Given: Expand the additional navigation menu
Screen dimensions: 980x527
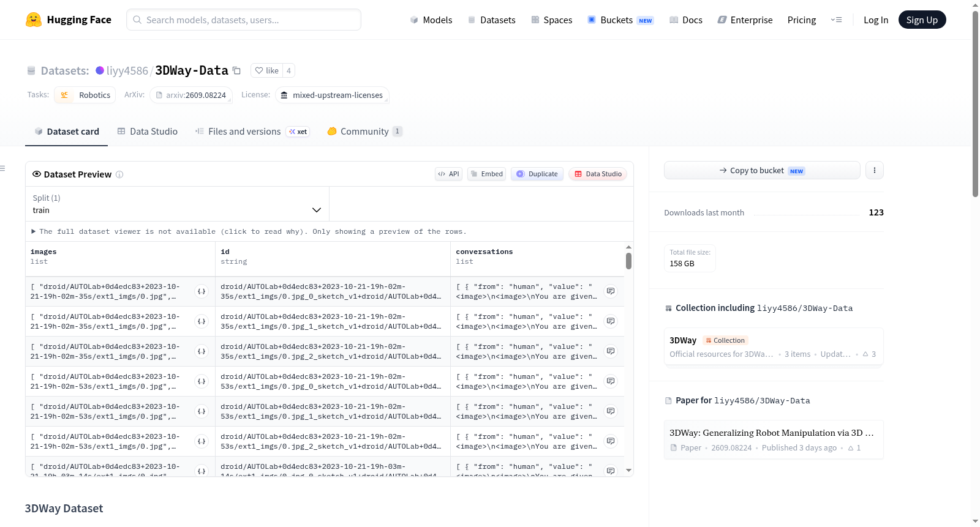Looking at the screenshot, I should coord(836,20).
